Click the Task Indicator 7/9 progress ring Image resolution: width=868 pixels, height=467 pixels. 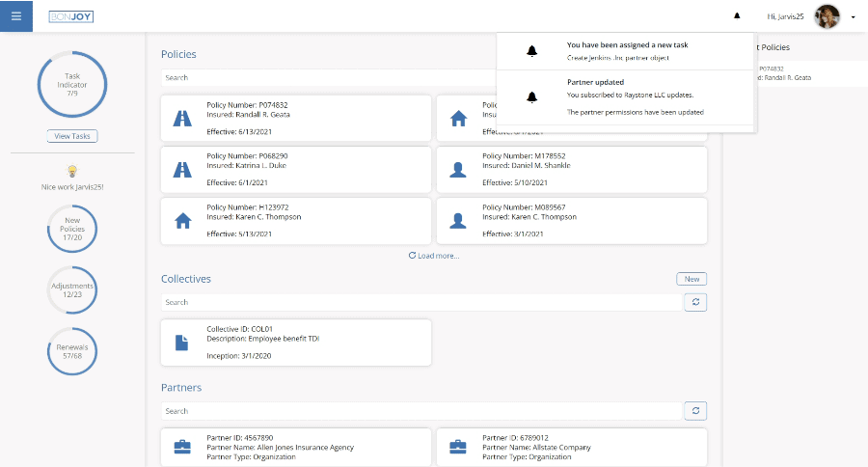tap(72, 84)
